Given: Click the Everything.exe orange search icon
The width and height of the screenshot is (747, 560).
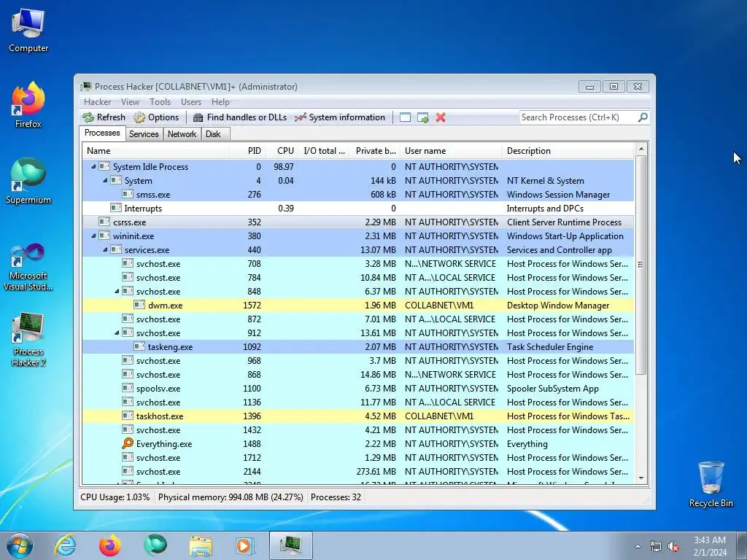Looking at the screenshot, I should (x=128, y=443).
